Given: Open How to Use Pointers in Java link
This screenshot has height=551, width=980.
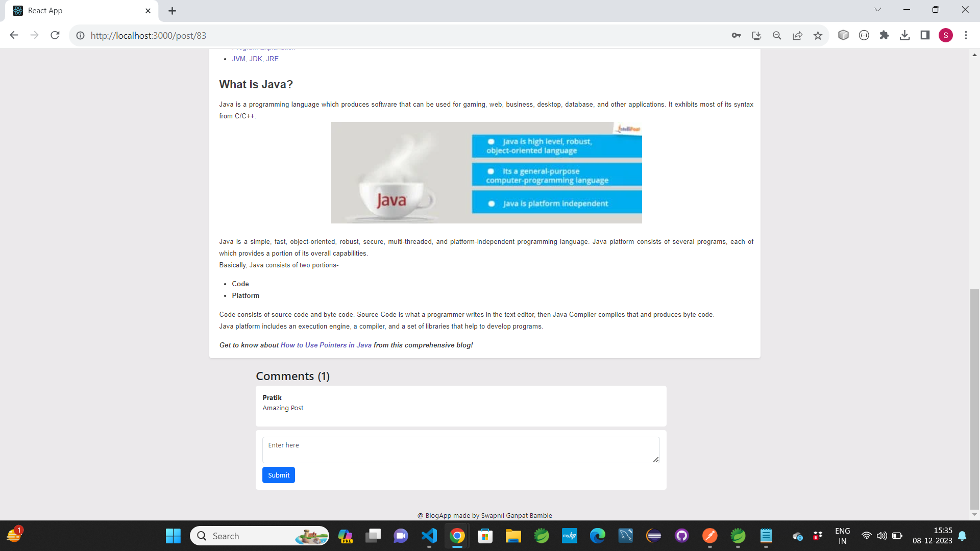Looking at the screenshot, I should tap(326, 345).
